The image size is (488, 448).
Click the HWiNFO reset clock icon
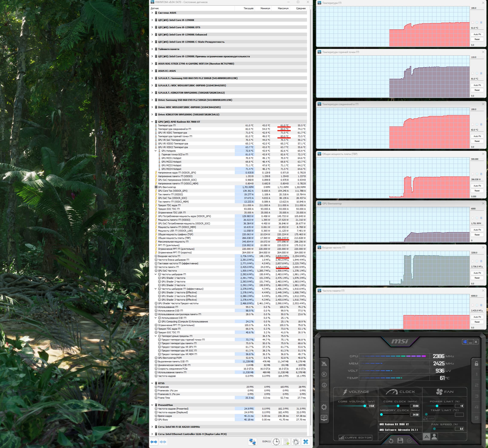[x=276, y=442]
